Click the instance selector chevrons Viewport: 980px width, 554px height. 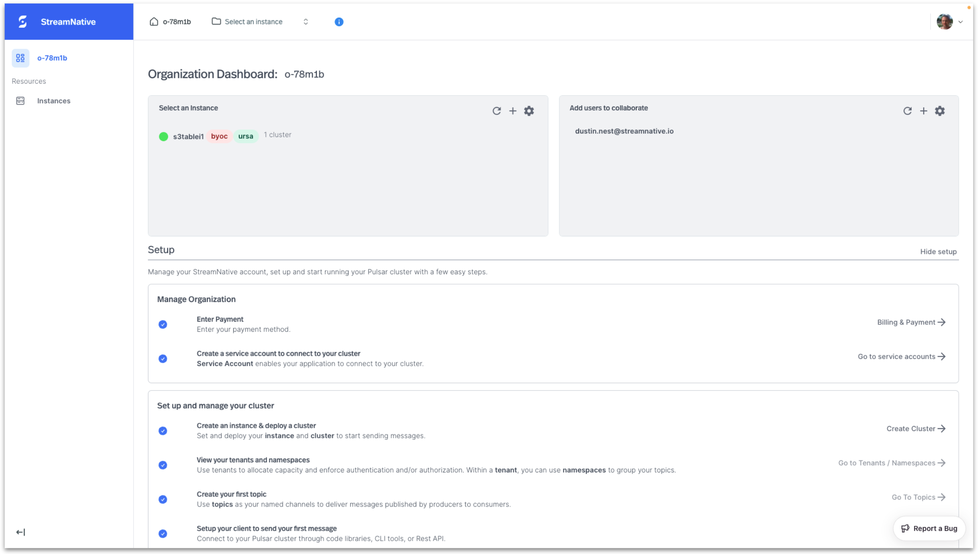point(306,21)
